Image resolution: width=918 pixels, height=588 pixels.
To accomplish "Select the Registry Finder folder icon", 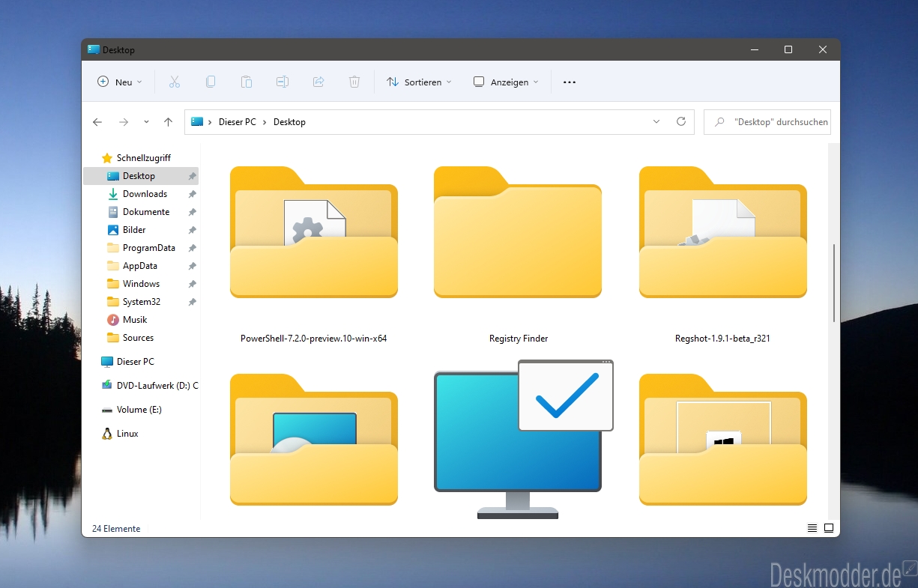I will coord(518,232).
